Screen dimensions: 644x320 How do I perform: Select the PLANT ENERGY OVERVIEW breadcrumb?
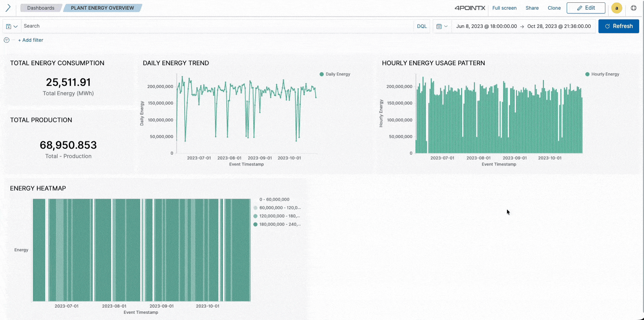tap(102, 8)
